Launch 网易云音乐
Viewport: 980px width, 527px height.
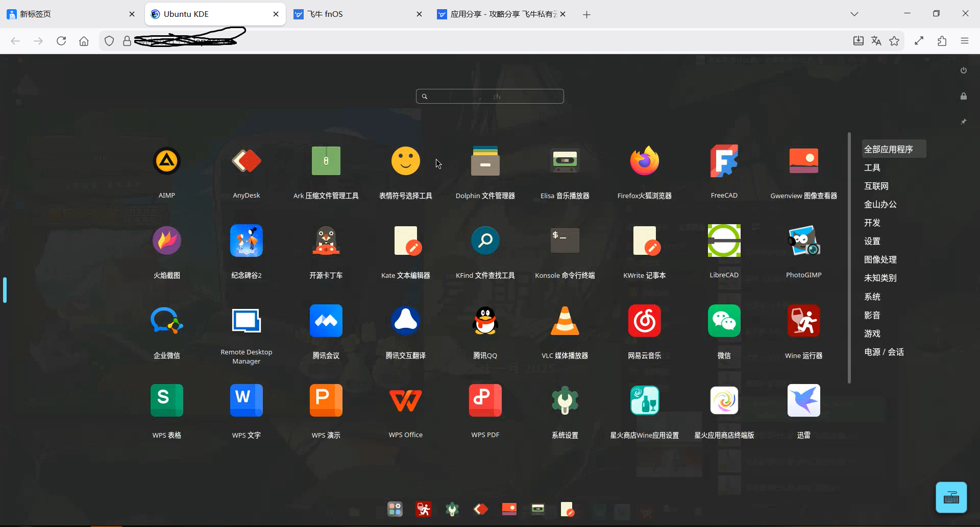click(645, 321)
